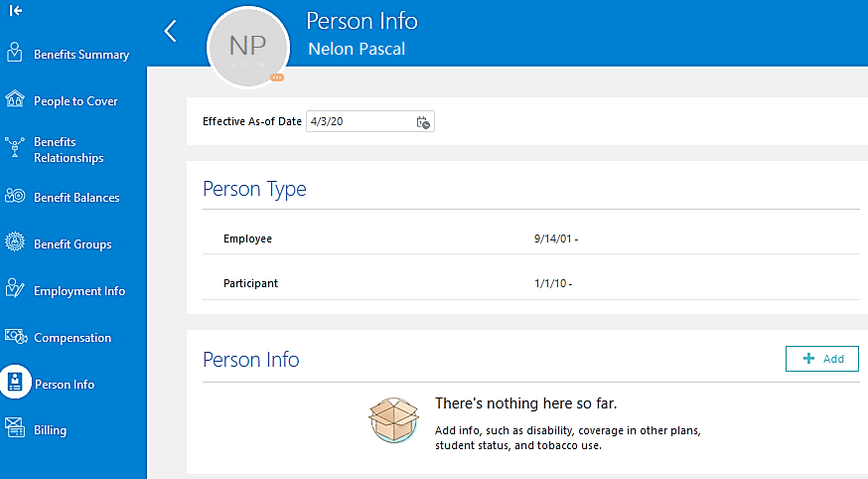Open the calendar date picker icon
Image resolution: width=868 pixels, height=479 pixels.
click(423, 122)
